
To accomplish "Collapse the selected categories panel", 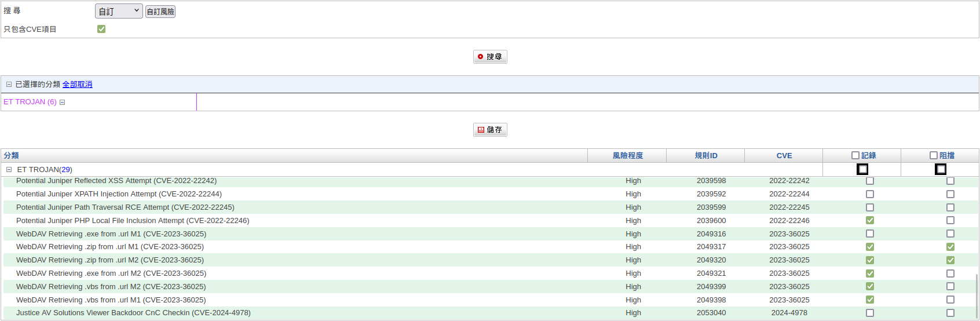I will [x=9, y=85].
